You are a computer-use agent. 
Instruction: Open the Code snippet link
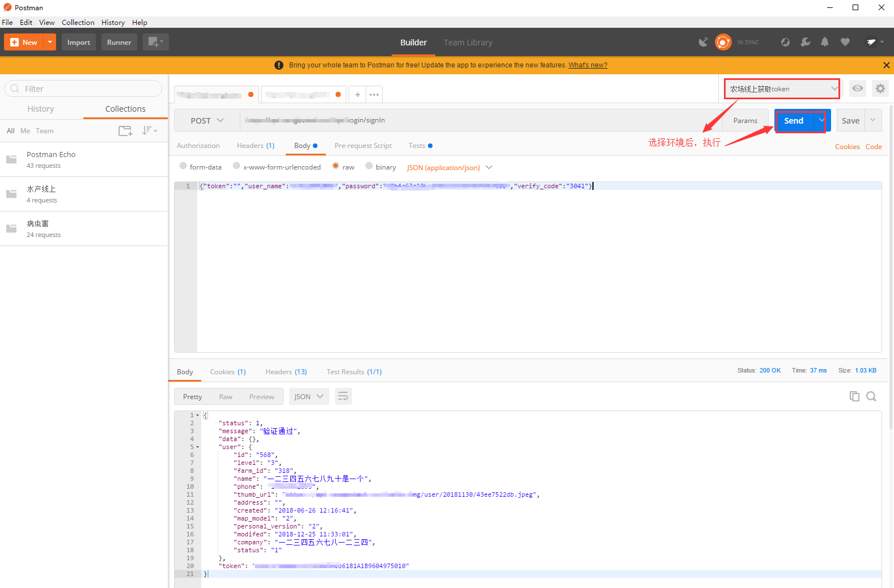coord(874,147)
